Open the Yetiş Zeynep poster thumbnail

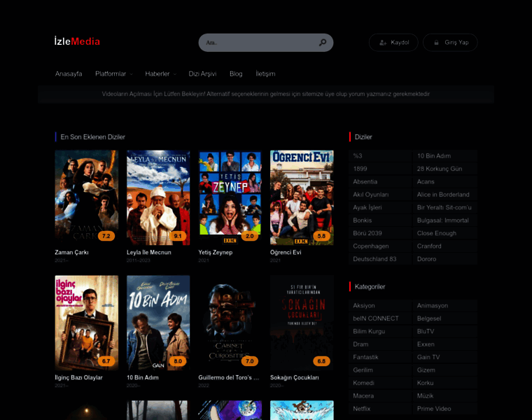coord(230,198)
